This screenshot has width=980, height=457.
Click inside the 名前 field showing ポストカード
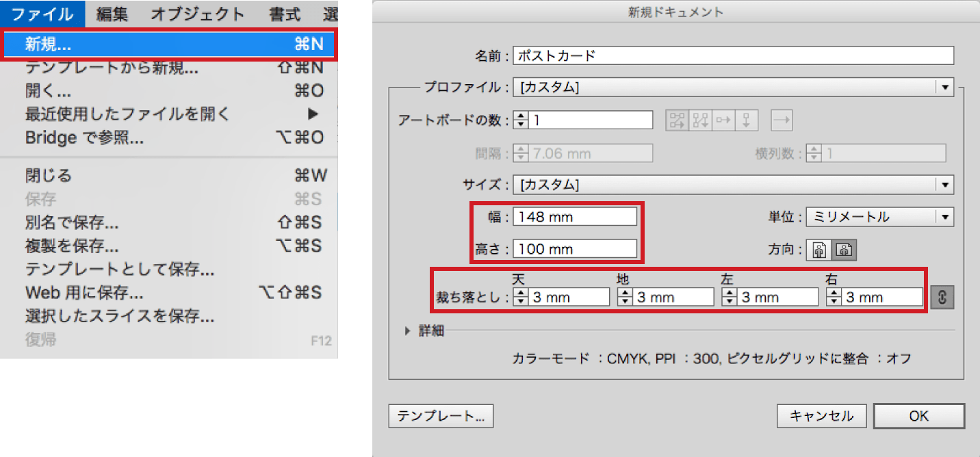click(616, 55)
